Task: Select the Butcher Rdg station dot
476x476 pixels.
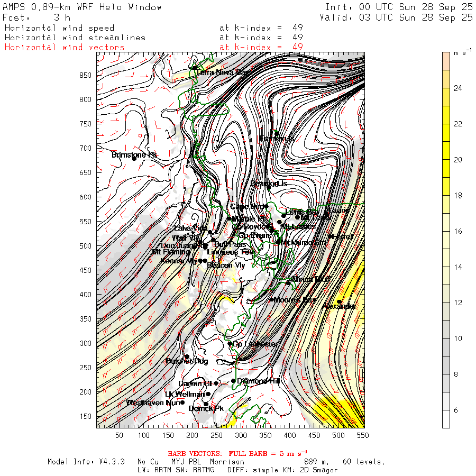Action: pyautogui.click(x=187, y=356)
